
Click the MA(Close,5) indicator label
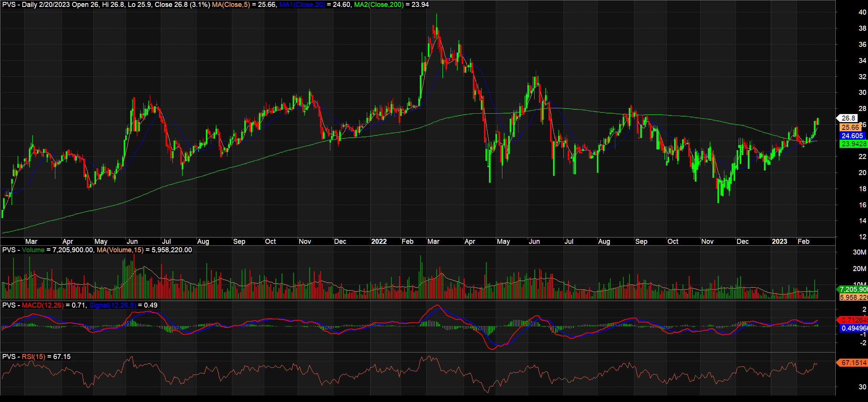(230, 5)
